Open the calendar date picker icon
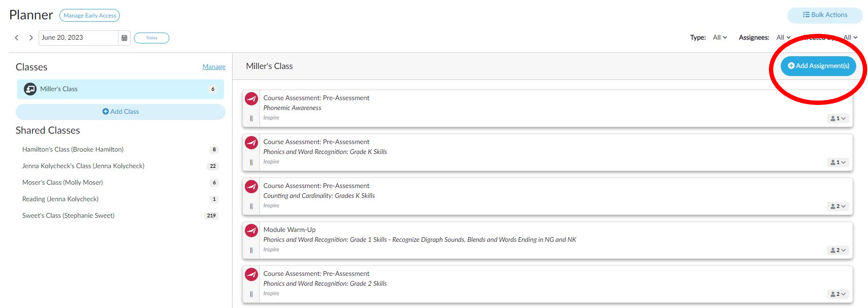Viewport: 868px width, 308px height. point(124,38)
